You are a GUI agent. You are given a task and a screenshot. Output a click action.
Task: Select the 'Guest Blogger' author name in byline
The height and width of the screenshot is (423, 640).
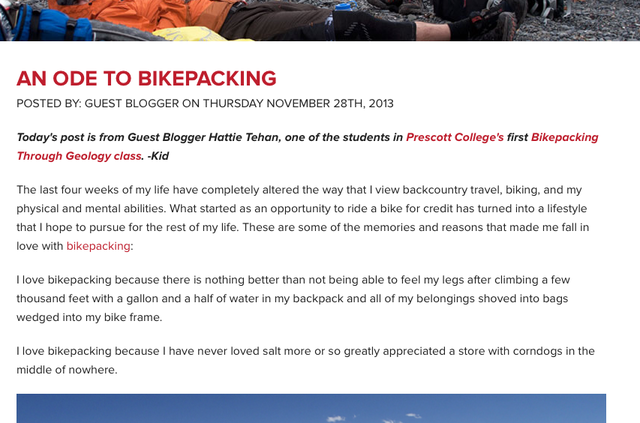[x=131, y=103]
